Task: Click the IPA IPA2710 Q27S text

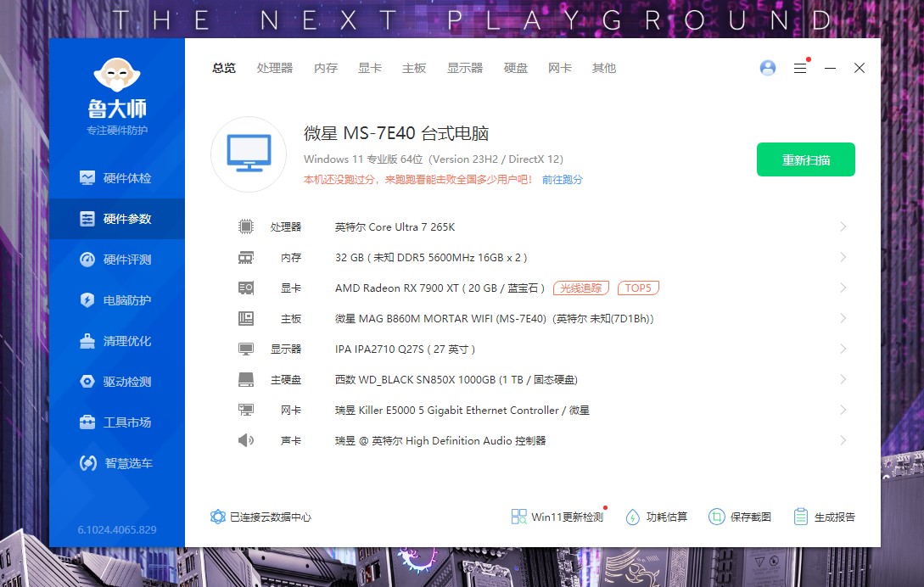Action: tap(405, 349)
